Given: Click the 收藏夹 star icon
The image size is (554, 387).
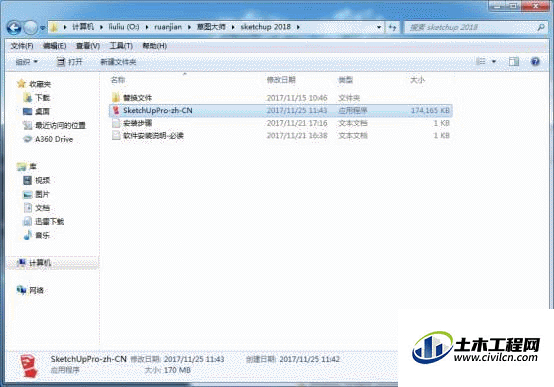Looking at the screenshot, I should tap(22, 83).
